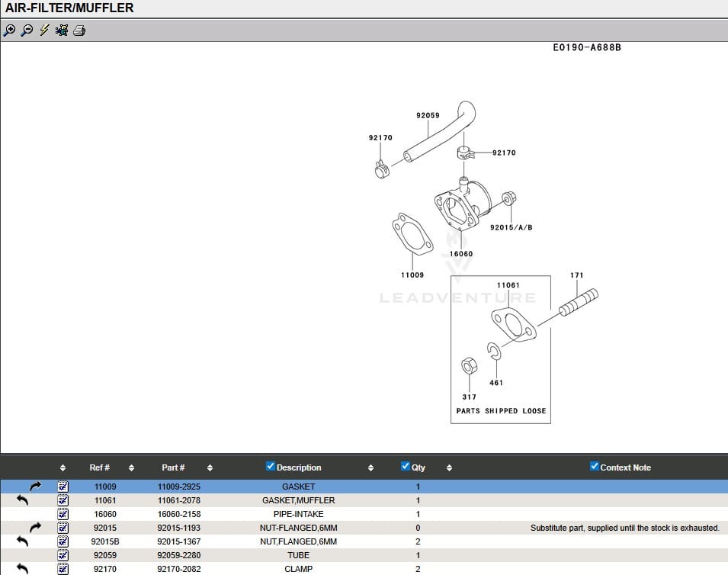The image size is (728, 575).
Task: Click the curved arrow icon for part 11009
Action: point(35,486)
